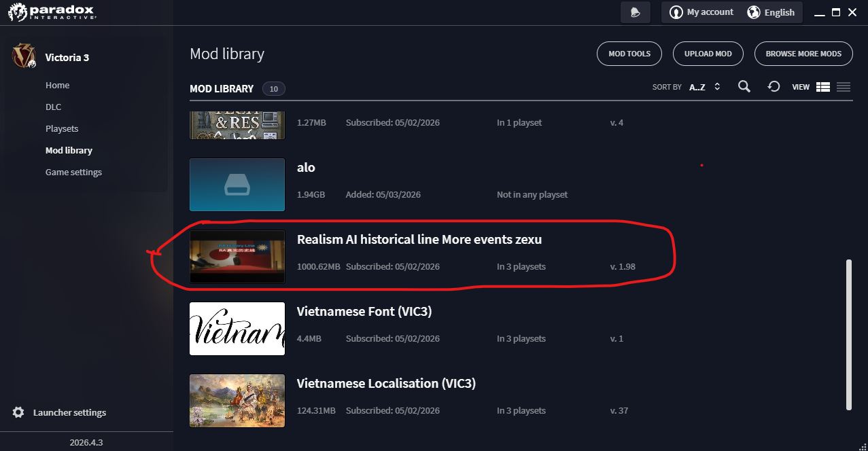Open the alo mod thumbnail

click(237, 185)
